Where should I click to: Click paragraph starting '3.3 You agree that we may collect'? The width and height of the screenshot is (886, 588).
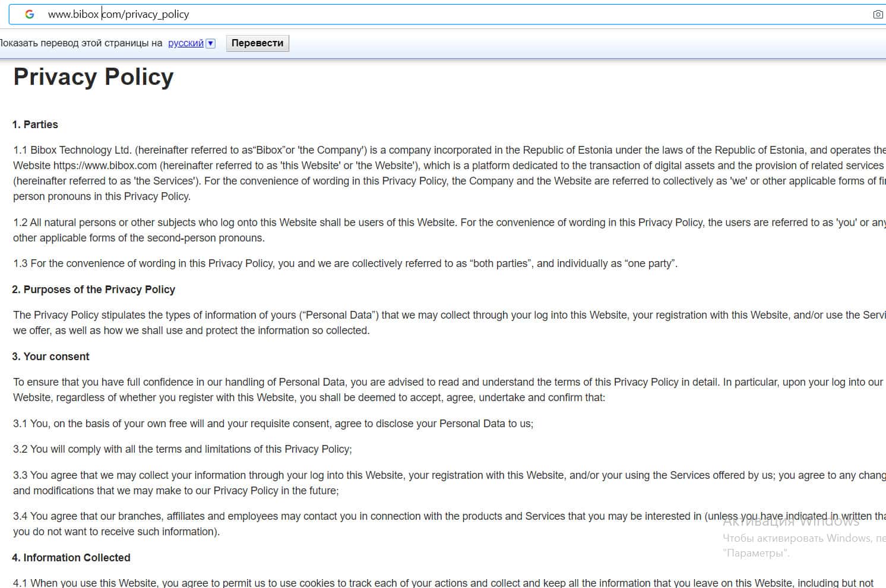pos(450,483)
